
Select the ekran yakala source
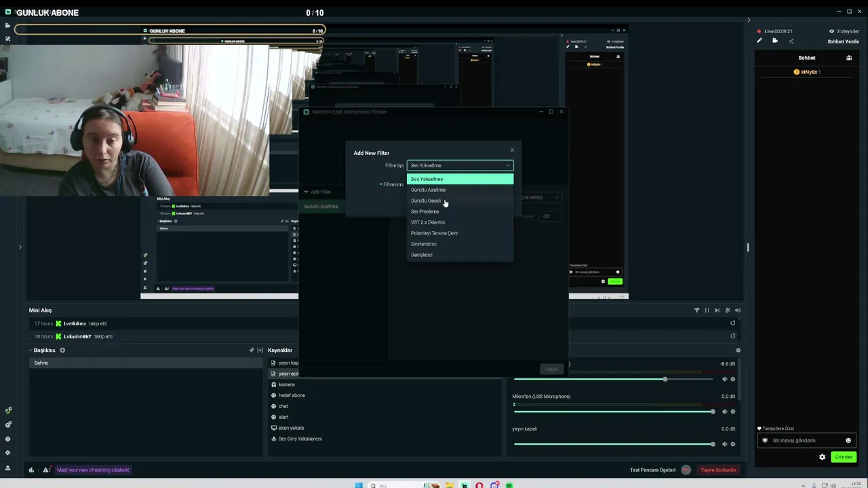291,428
